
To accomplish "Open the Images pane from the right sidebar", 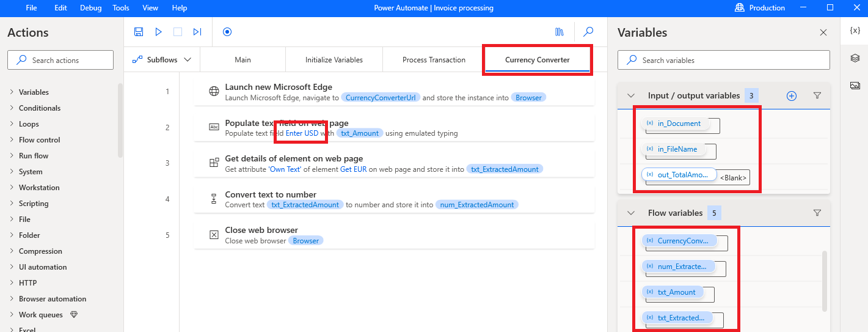I will 855,86.
